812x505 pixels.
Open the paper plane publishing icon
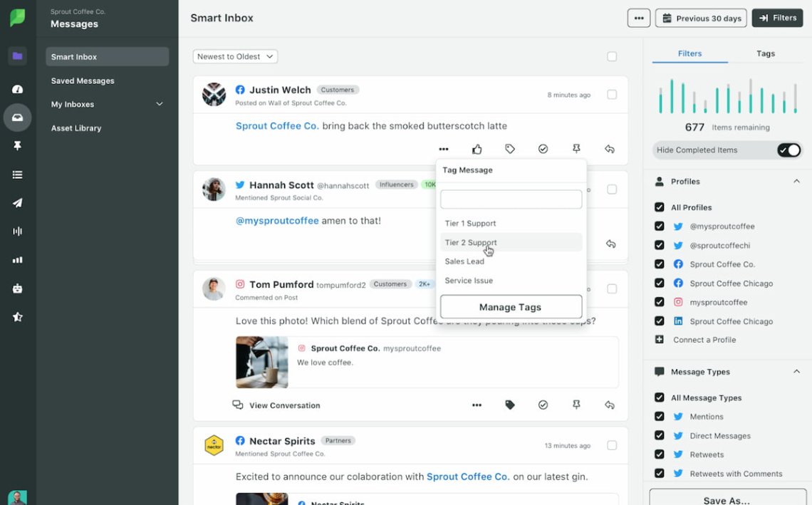click(17, 203)
